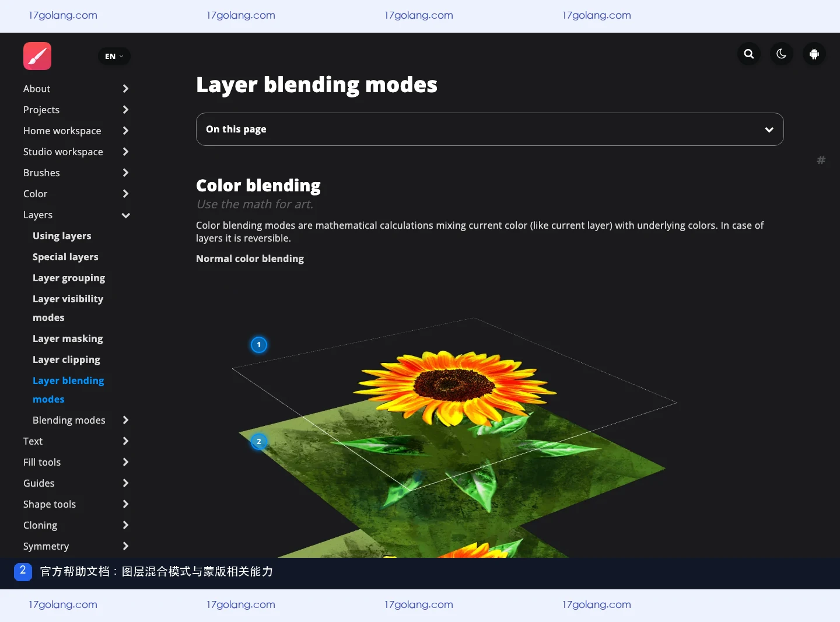The height and width of the screenshot is (622, 840).
Task: Expand the On this page dropdown
Action: (x=490, y=129)
